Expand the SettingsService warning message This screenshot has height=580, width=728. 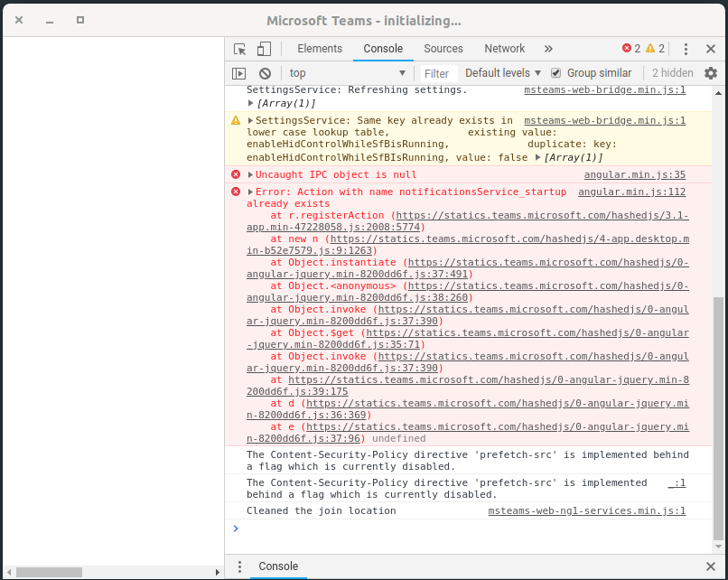(x=251, y=120)
